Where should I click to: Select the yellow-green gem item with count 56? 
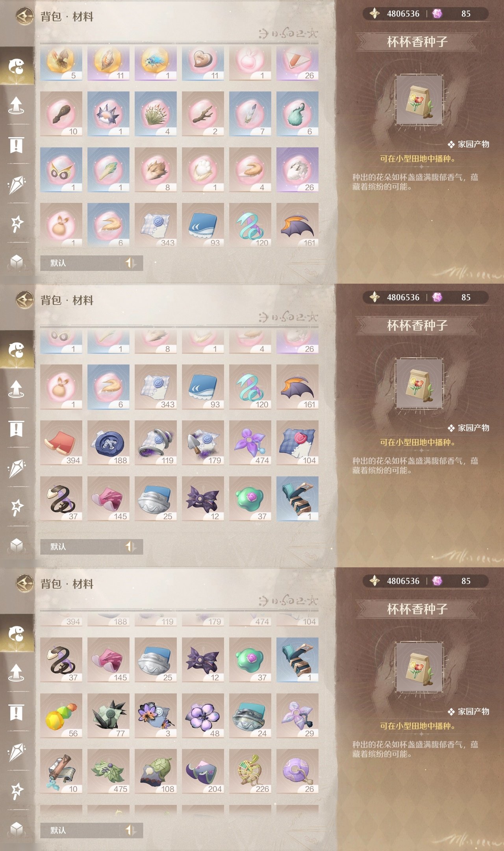tap(61, 716)
